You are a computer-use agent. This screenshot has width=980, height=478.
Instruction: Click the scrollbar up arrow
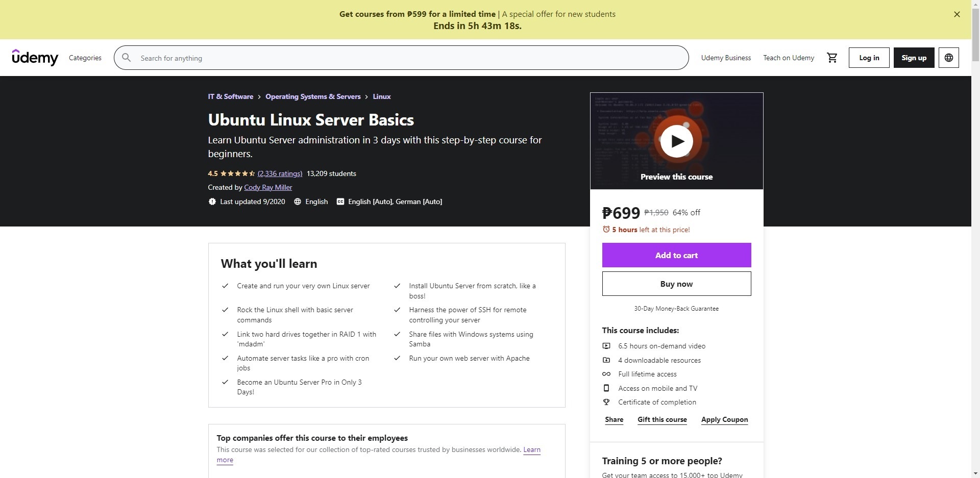click(975, 4)
